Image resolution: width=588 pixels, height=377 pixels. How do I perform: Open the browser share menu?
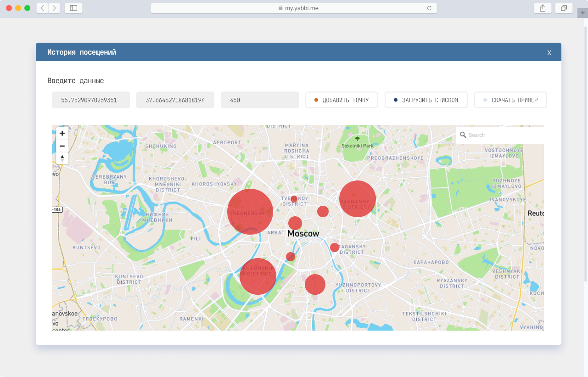point(543,8)
